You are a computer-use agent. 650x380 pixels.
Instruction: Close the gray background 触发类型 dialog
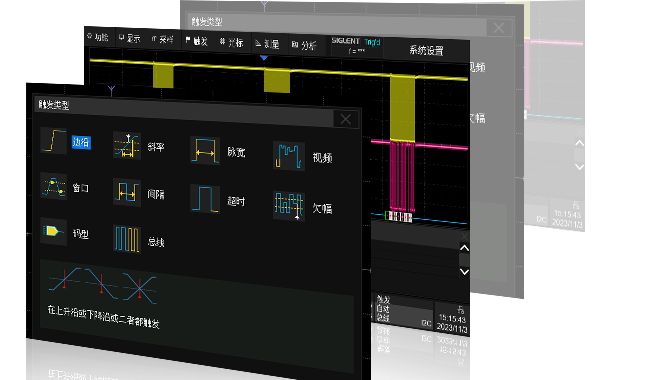pyautogui.click(x=499, y=28)
